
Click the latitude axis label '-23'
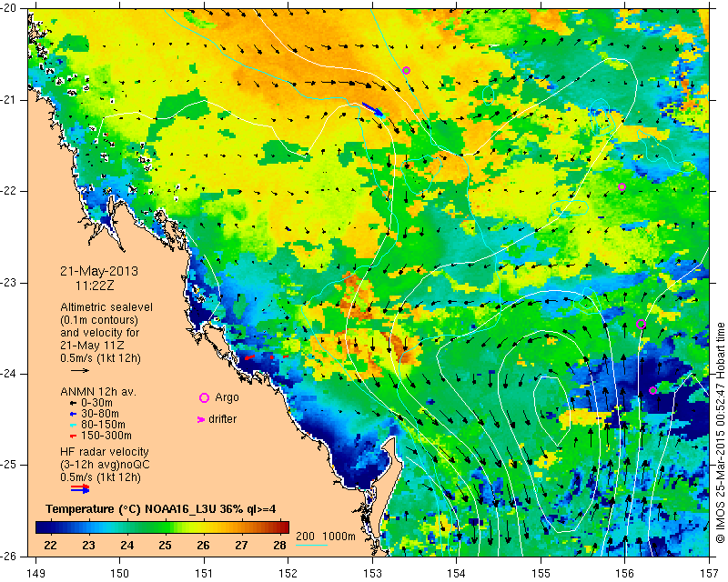point(9,283)
